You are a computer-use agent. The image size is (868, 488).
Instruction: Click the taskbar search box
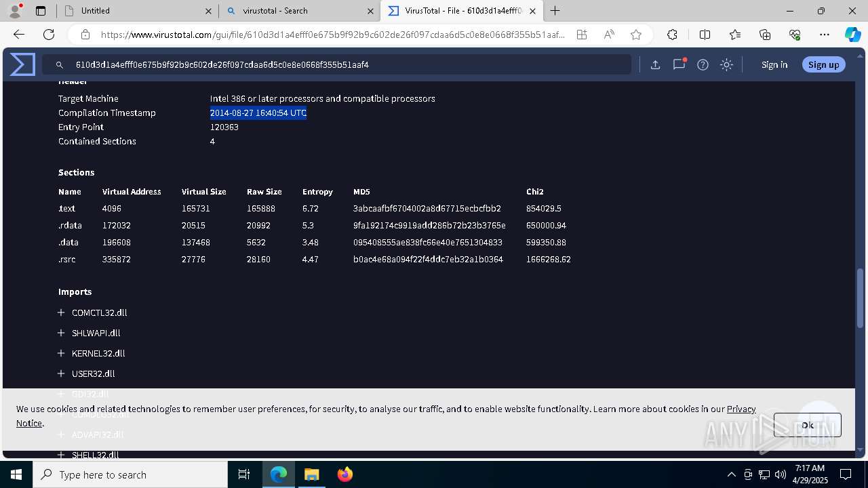(x=130, y=474)
